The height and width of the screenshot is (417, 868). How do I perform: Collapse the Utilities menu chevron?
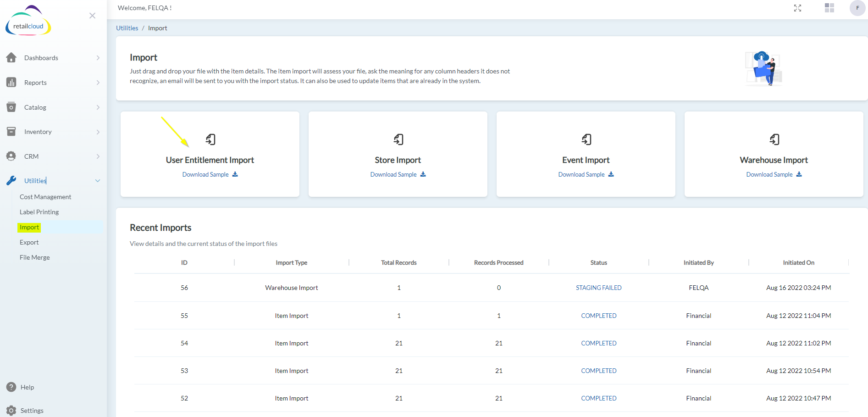coord(98,181)
